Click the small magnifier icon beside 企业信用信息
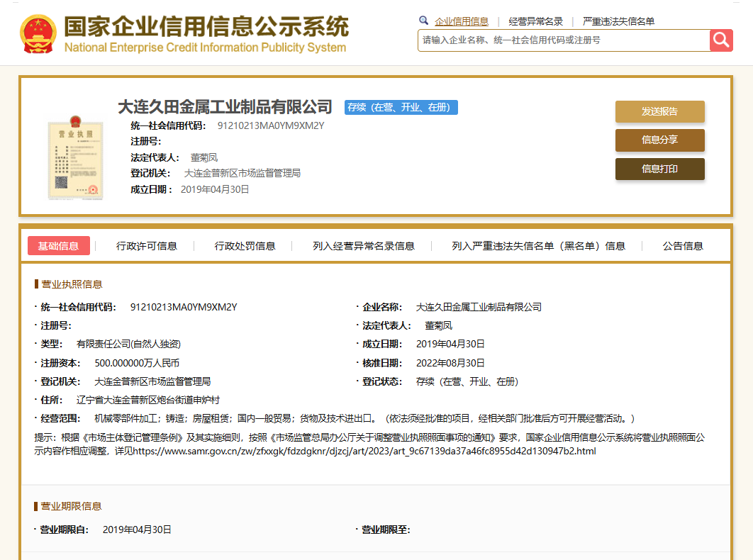 tap(424, 21)
